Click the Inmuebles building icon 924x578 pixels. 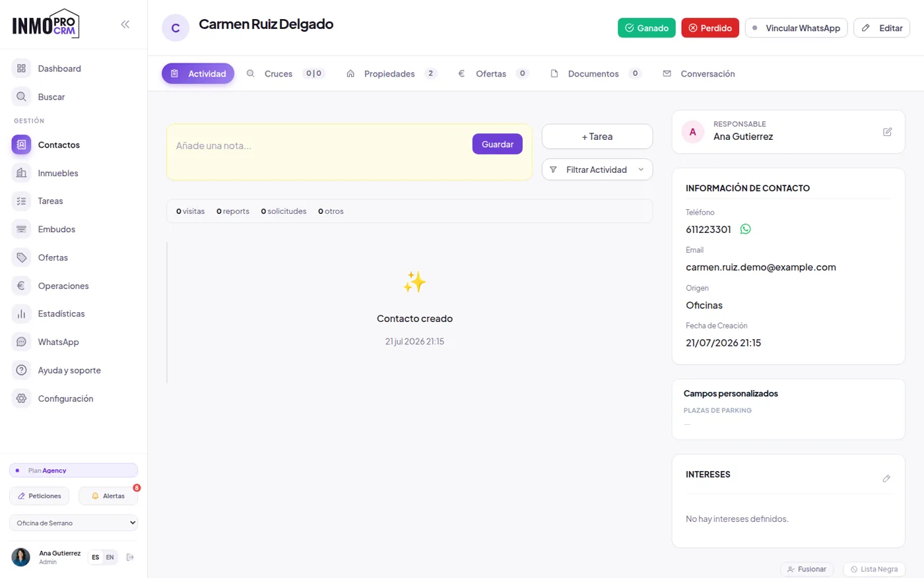pos(21,173)
